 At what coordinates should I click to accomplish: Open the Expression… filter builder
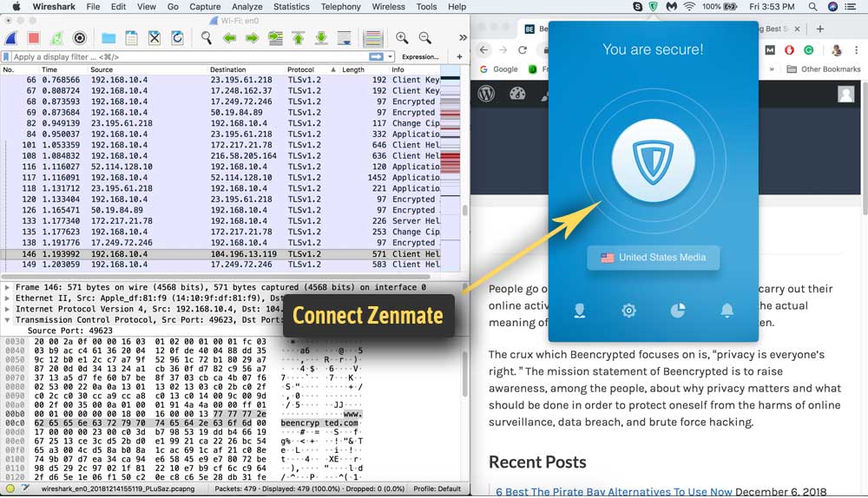(420, 56)
